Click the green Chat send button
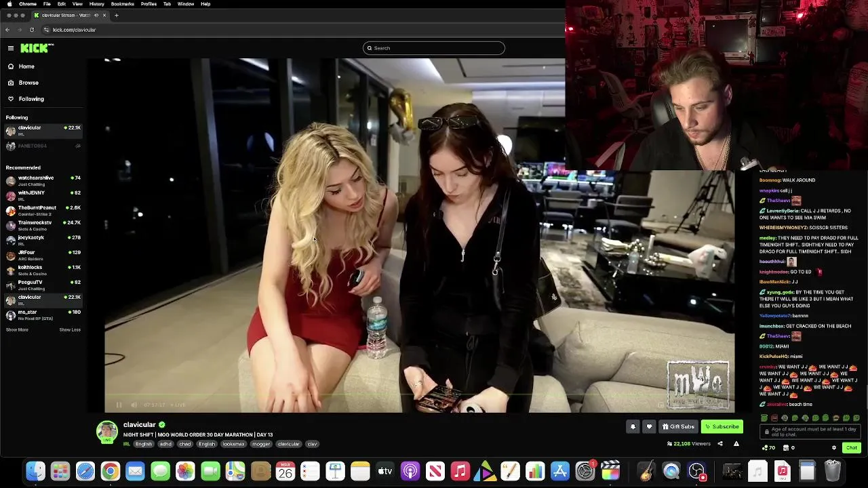This screenshot has height=488, width=868. pos(852,447)
